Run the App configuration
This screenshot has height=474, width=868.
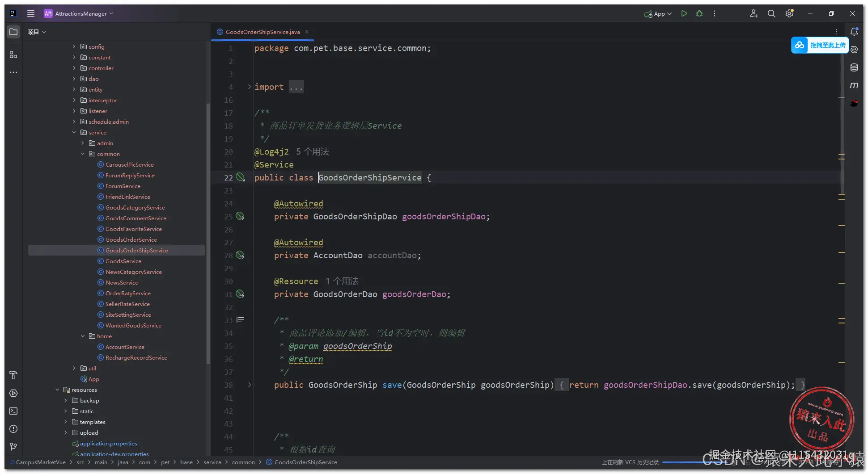[684, 13]
